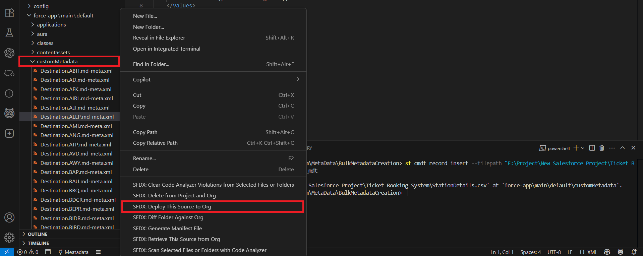
Task: Open the Salesforce Org Browser cloud icon
Action: [x=9, y=73]
